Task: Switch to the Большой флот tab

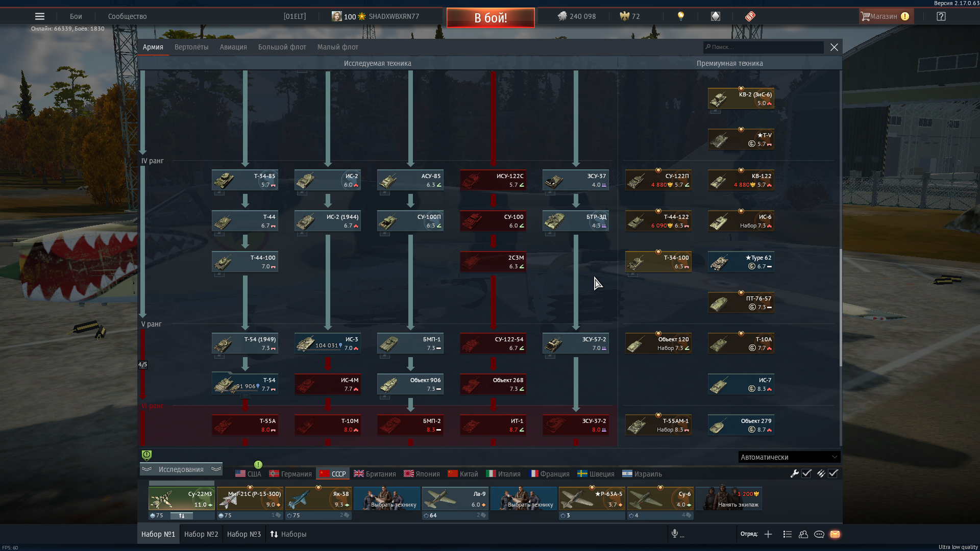Action: click(x=282, y=47)
